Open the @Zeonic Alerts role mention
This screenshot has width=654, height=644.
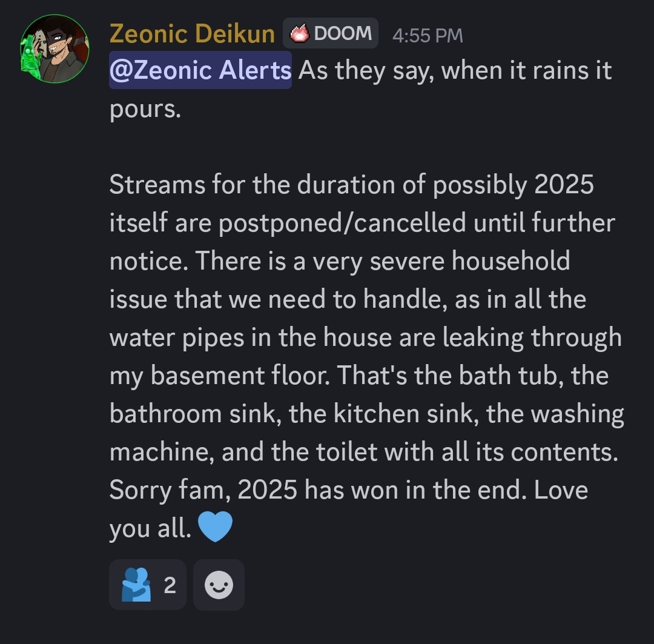pos(200,71)
